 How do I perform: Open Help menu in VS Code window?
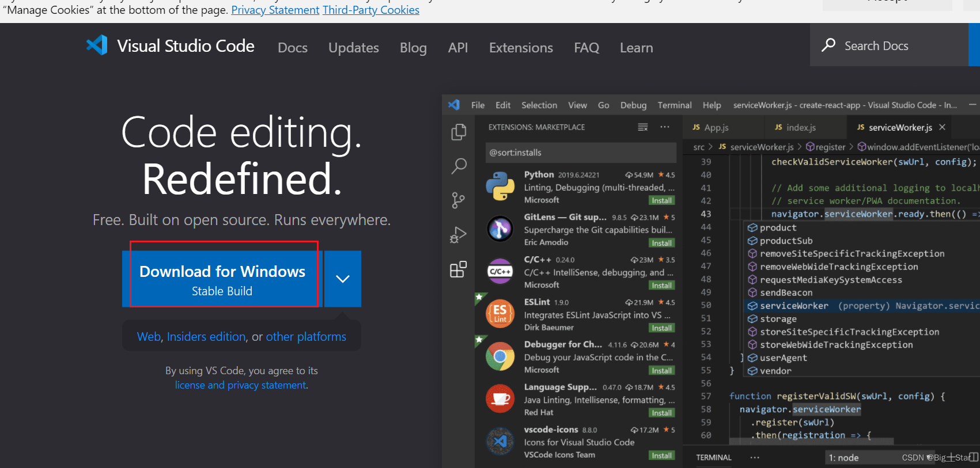(x=712, y=105)
